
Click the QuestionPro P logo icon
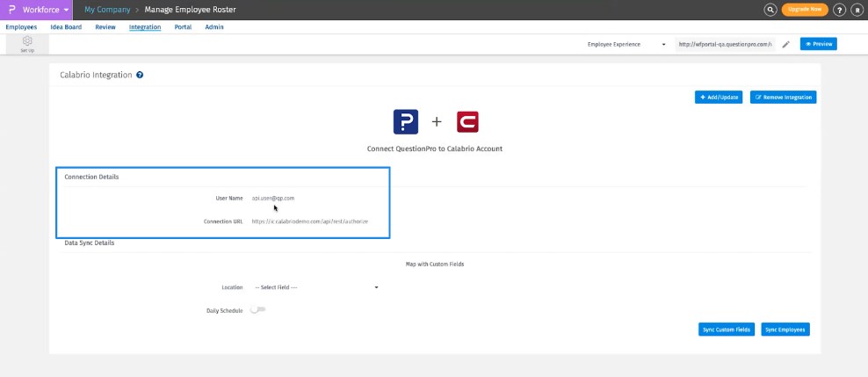tap(11, 10)
